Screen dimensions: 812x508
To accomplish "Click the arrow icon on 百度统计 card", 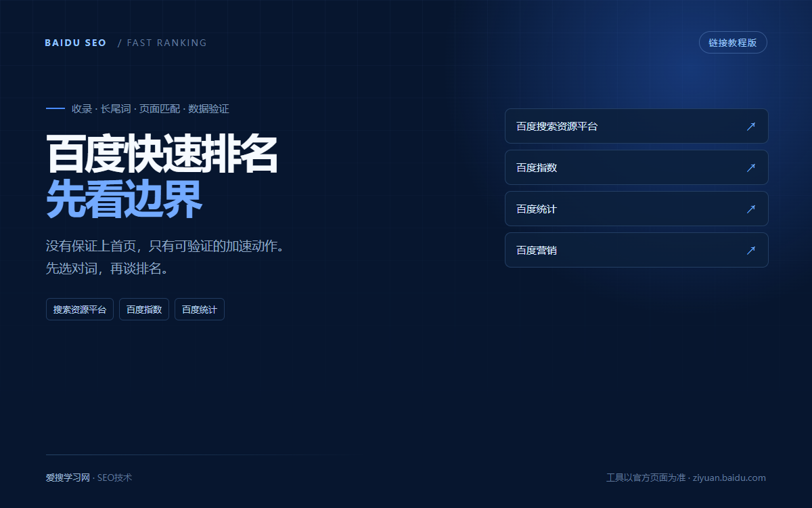I will coord(750,209).
